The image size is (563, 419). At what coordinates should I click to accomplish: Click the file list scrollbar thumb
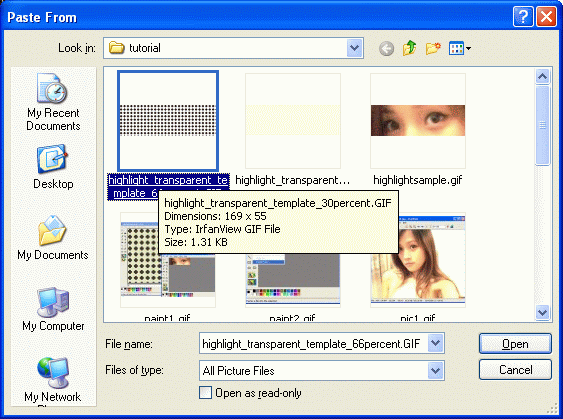tap(542, 125)
